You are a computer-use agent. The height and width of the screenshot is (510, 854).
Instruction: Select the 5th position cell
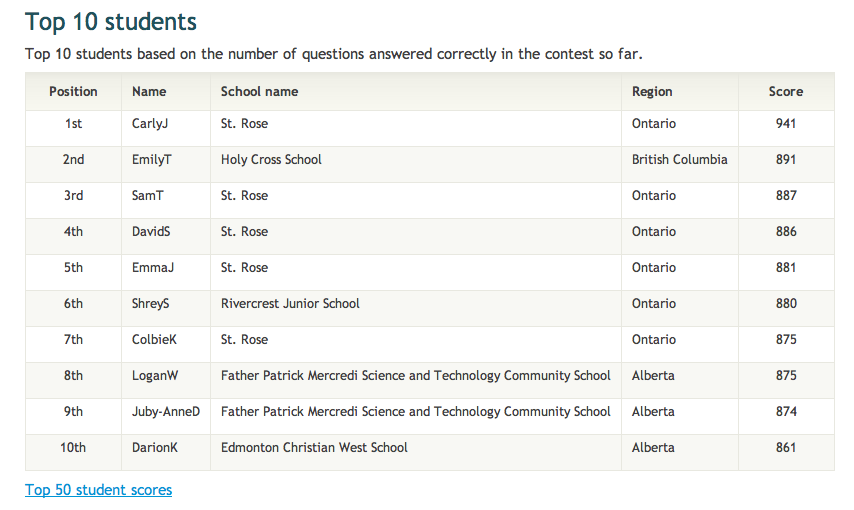click(x=73, y=268)
